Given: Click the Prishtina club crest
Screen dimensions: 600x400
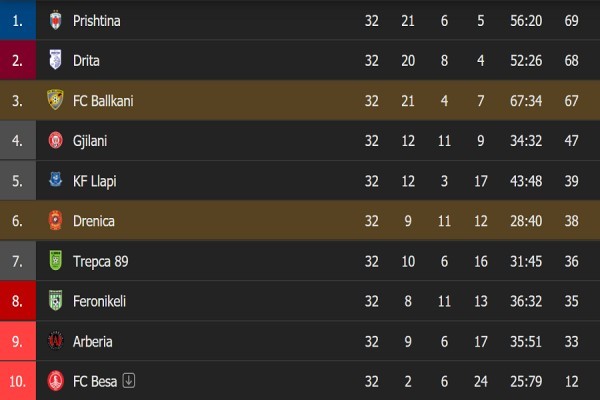Looking at the screenshot, I should click(56, 20).
